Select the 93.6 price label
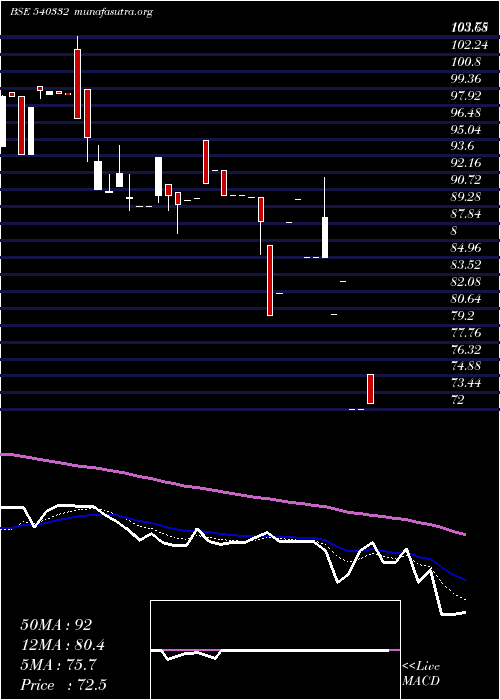Image resolution: width=500 pixels, height=700 pixels. tap(463, 146)
